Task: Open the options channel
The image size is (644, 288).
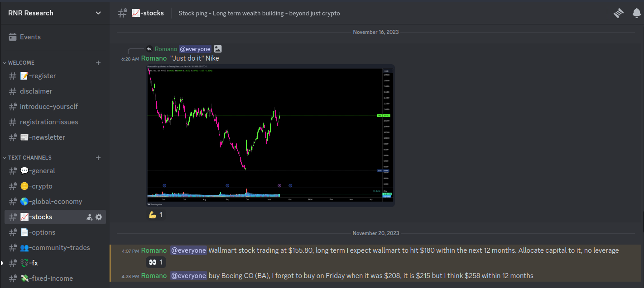Action: pos(55,232)
